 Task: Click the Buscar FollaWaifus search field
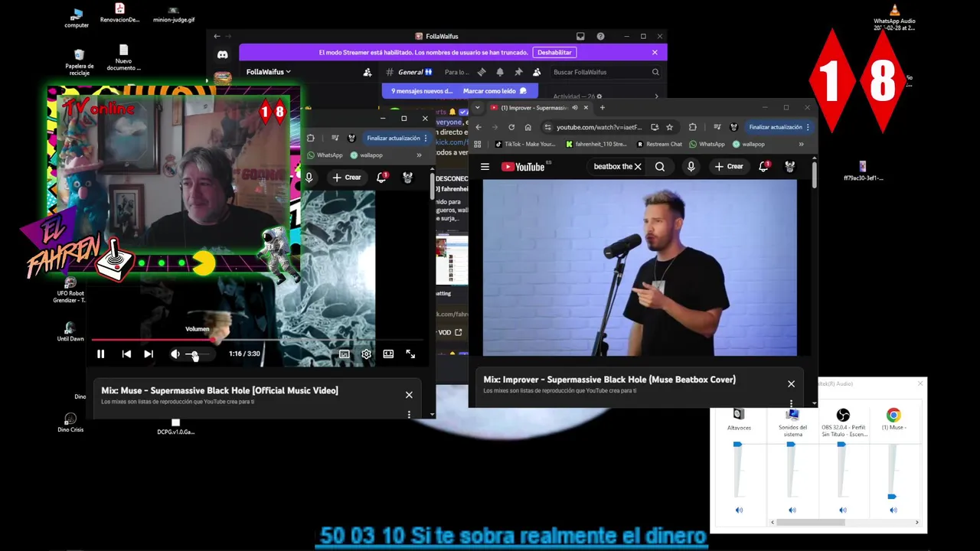click(605, 72)
